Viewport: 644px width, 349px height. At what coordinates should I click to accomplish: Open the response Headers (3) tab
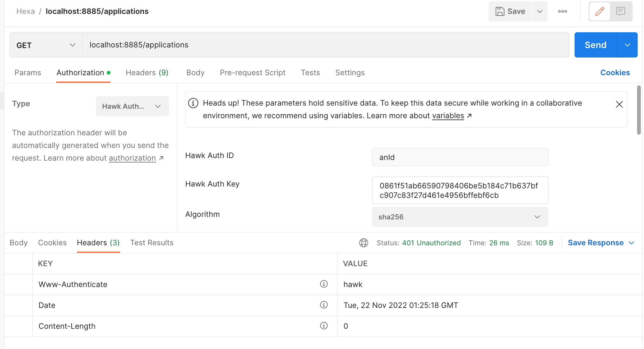(98, 242)
